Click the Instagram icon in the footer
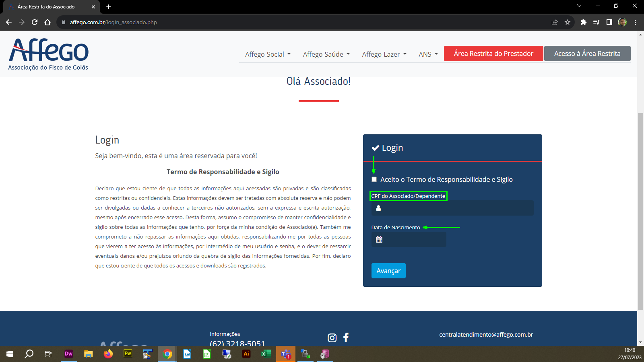This screenshot has height=362, width=644. click(x=332, y=338)
